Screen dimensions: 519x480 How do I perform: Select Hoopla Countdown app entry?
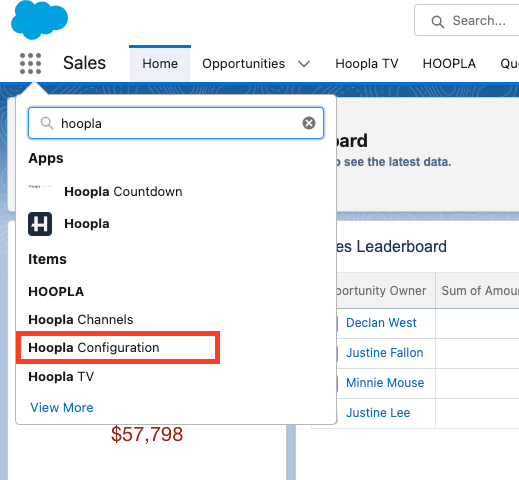pos(123,192)
